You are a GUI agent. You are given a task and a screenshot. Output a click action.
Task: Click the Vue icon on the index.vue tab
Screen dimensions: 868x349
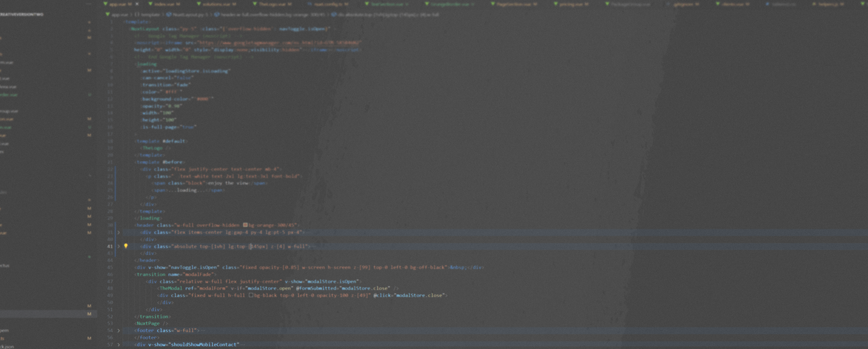pos(150,4)
